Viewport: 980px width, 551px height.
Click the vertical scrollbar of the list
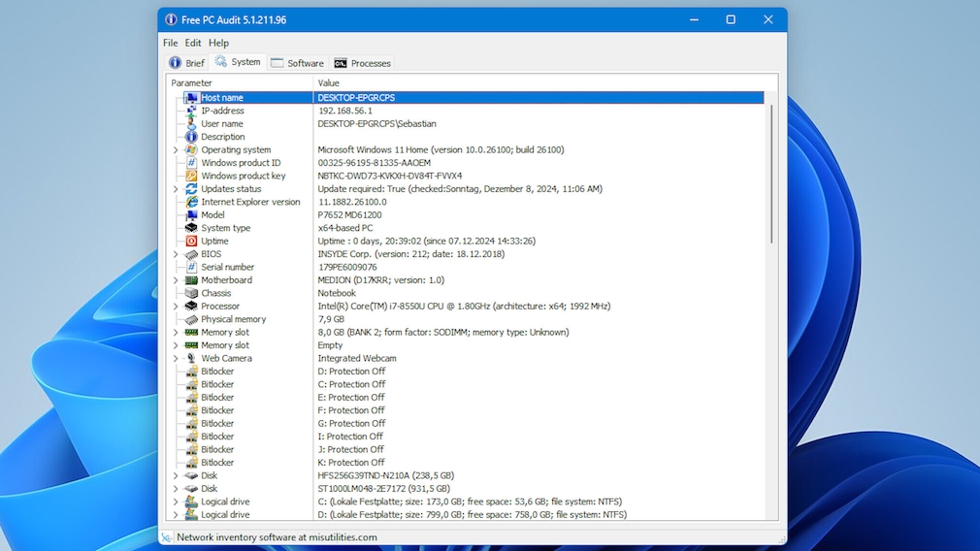(x=771, y=175)
